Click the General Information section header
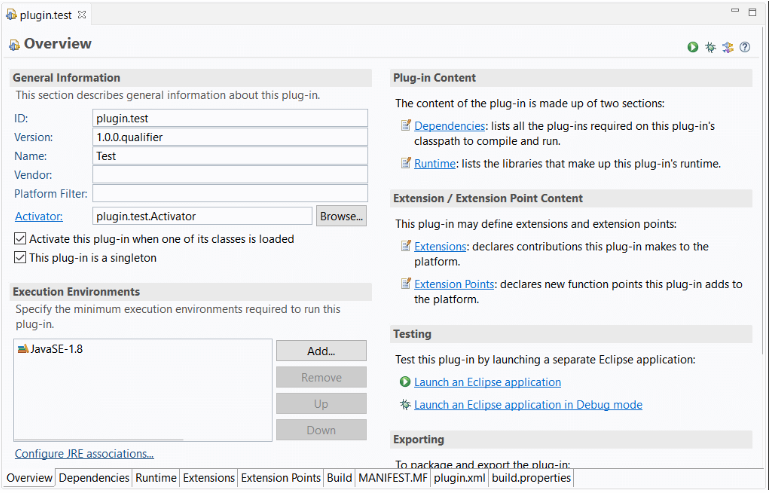This screenshot has width=770, height=493. pyautogui.click(x=191, y=78)
